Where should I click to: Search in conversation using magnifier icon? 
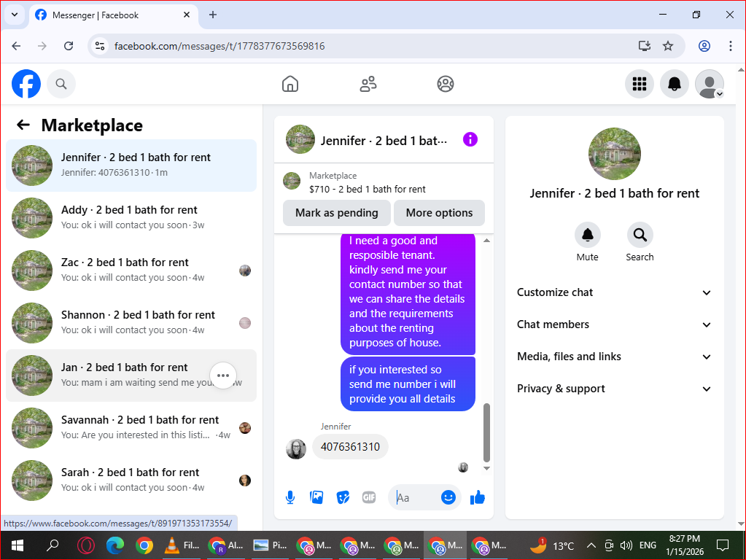640,235
